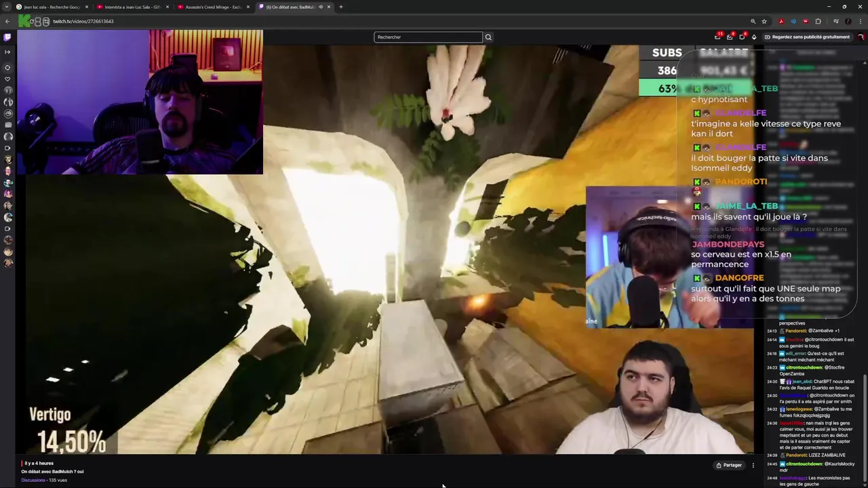
Task: Open the media controls toolbar icon
Action: pos(835,21)
